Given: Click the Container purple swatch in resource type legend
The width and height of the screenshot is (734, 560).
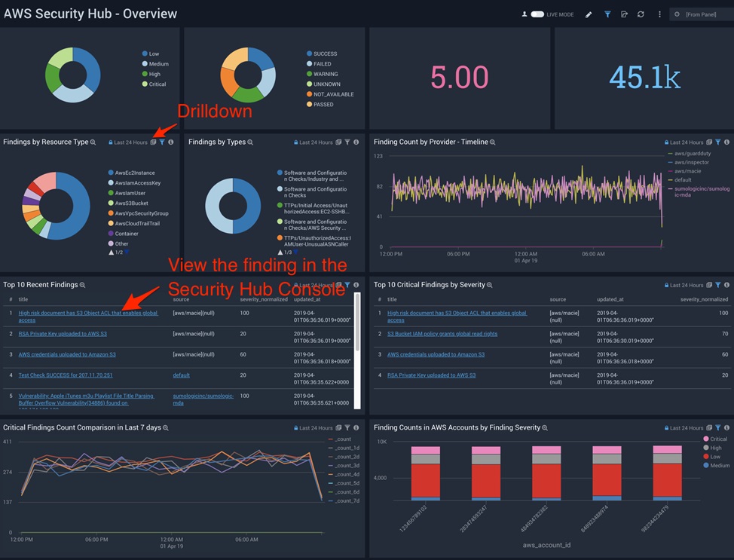Looking at the screenshot, I should click(111, 233).
